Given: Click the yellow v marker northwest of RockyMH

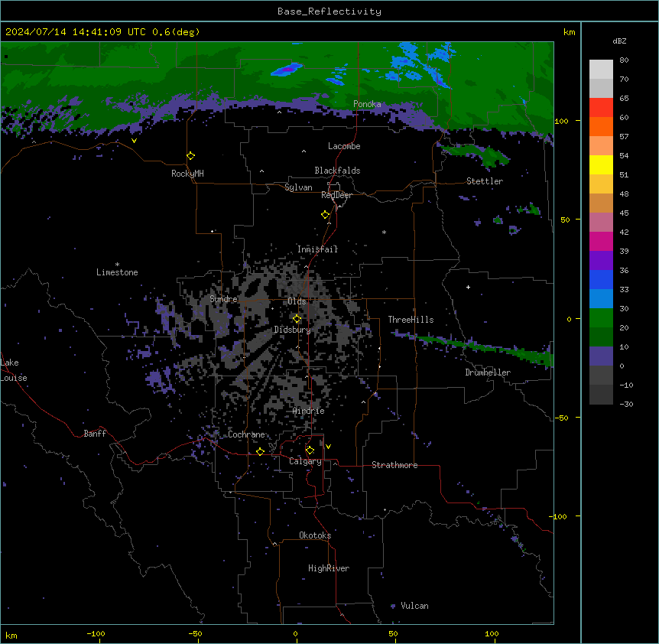Looking at the screenshot, I should click(134, 141).
